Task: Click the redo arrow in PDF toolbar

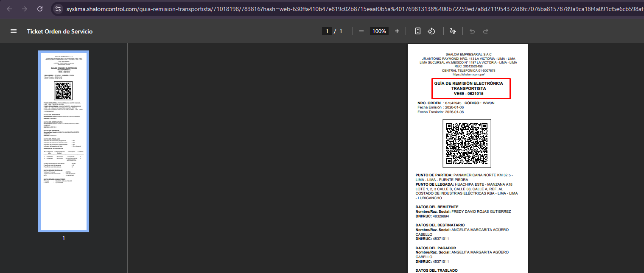Action: [x=486, y=31]
